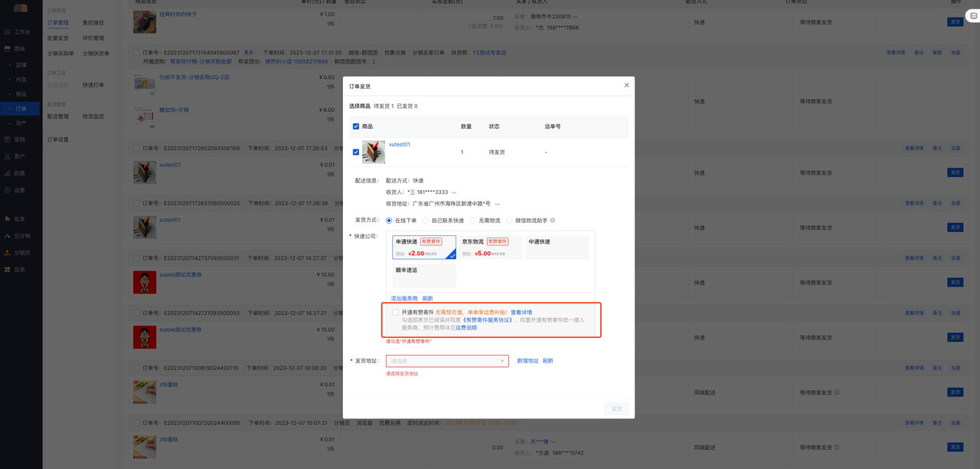Open the 应用 sidebar icon
Screen dimensions: 980x469
(x=8, y=270)
